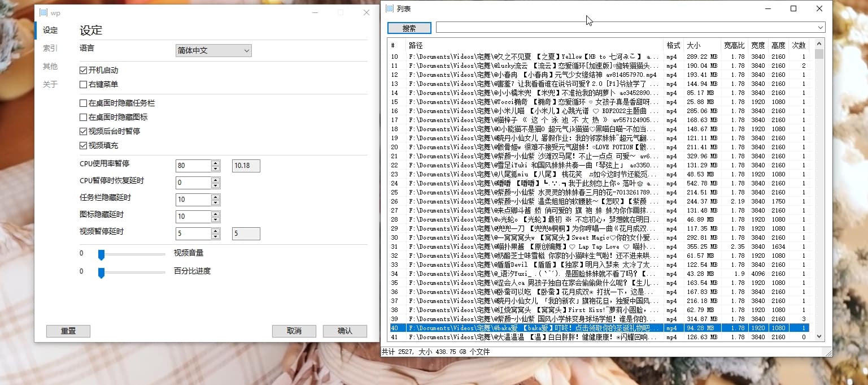The width and height of the screenshot is (868, 385).
Task: Click the file list scrollbar down arrow
Action: (x=819, y=336)
